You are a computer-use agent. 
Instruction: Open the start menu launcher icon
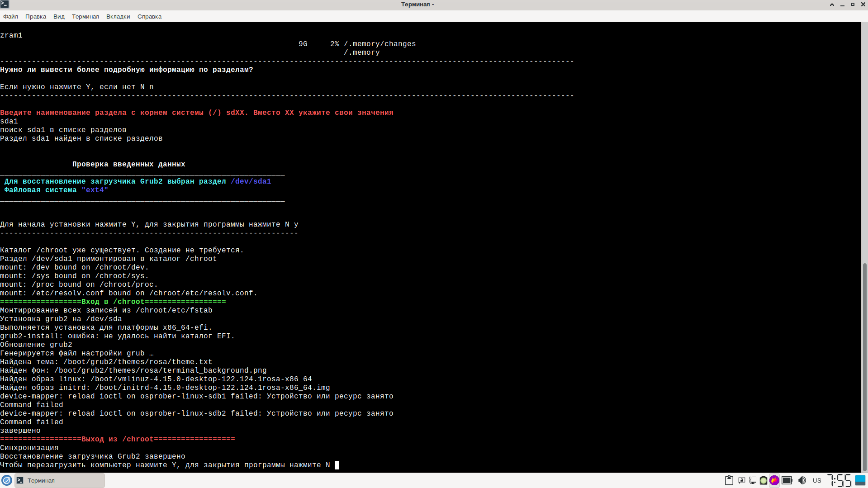click(x=6, y=480)
